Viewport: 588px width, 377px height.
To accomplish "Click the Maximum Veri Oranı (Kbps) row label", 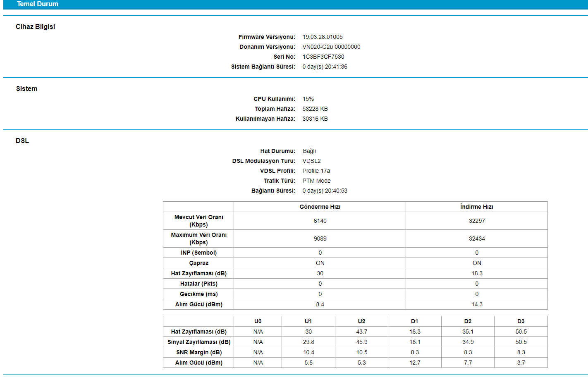I will click(x=199, y=239).
